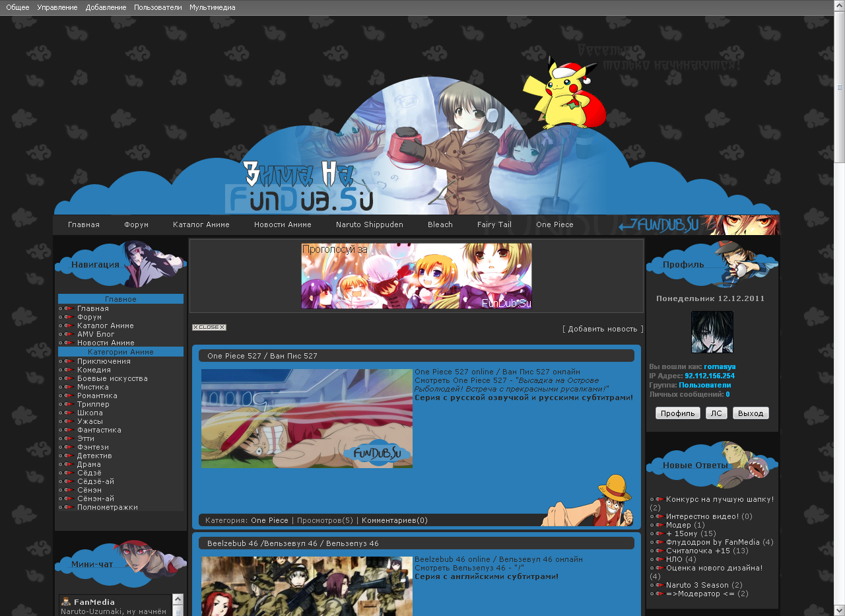
Task: Open НЛО topic in Новые Ответы
Action: (x=674, y=559)
